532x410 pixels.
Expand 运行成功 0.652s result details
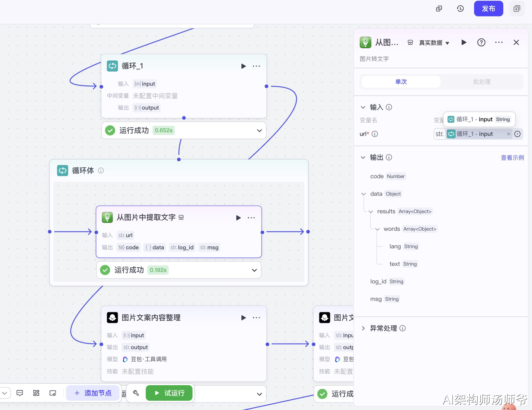(259, 131)
